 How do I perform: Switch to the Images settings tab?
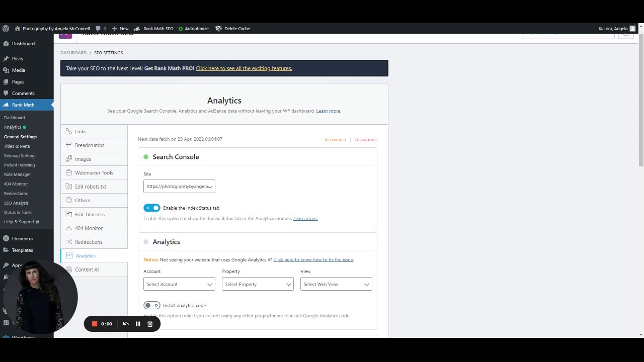tap(94, 159)
